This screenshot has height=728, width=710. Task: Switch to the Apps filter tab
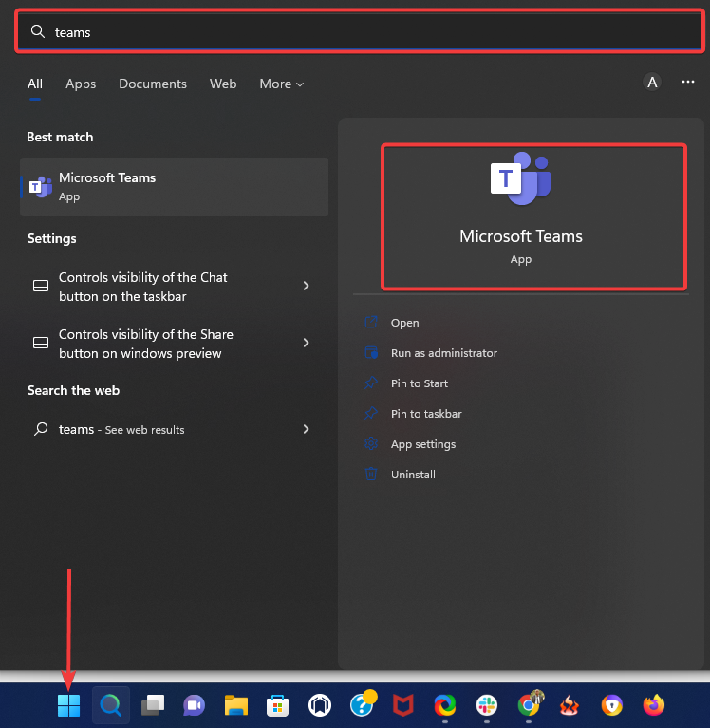click(81, 84)
